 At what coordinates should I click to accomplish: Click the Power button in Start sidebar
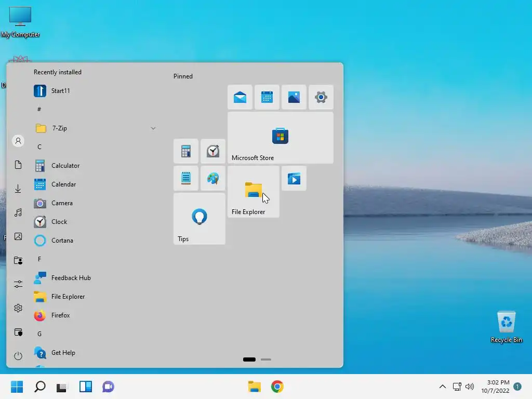(x=18, y=356)
